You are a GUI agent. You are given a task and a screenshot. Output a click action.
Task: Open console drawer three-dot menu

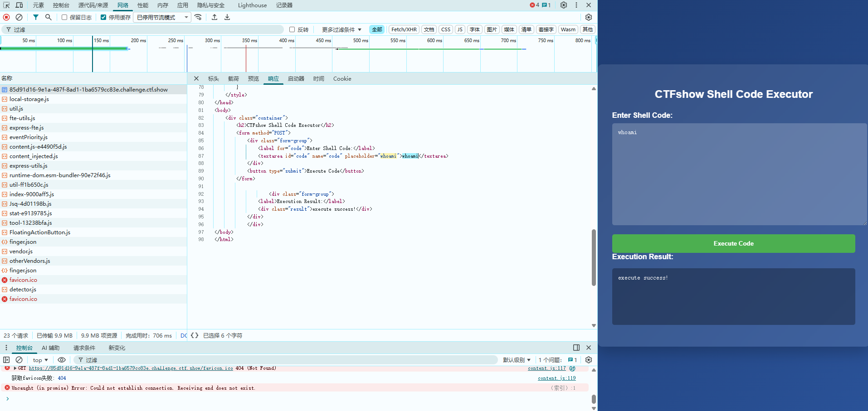[6, 348]
